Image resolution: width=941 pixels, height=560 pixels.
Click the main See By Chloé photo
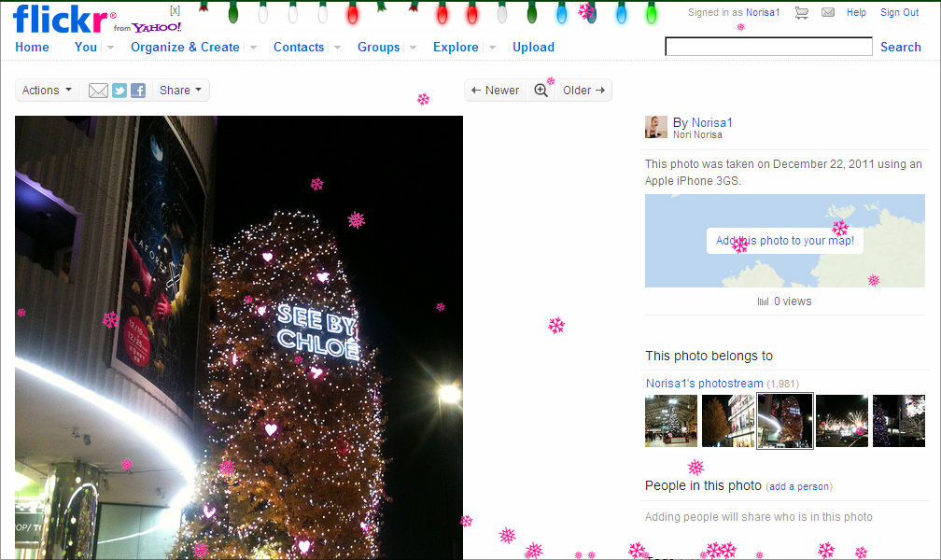[x=239, y=337]
